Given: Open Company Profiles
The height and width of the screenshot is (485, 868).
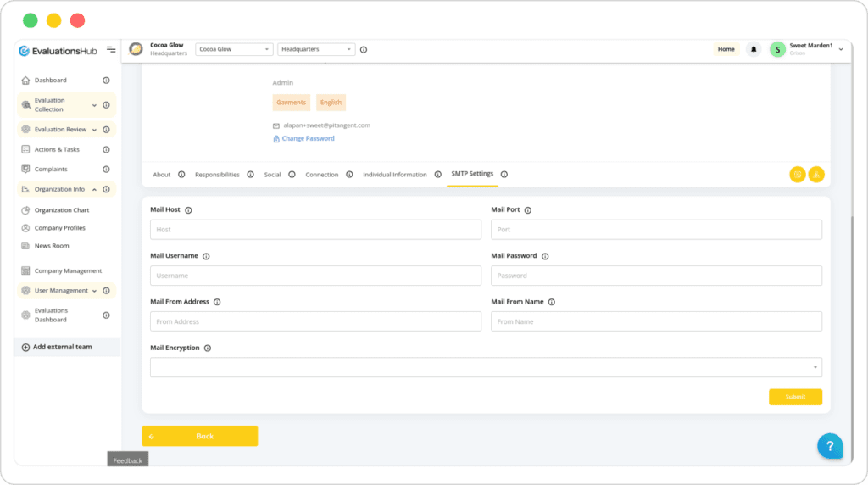Looking at the screenshot, I should 60,228.
